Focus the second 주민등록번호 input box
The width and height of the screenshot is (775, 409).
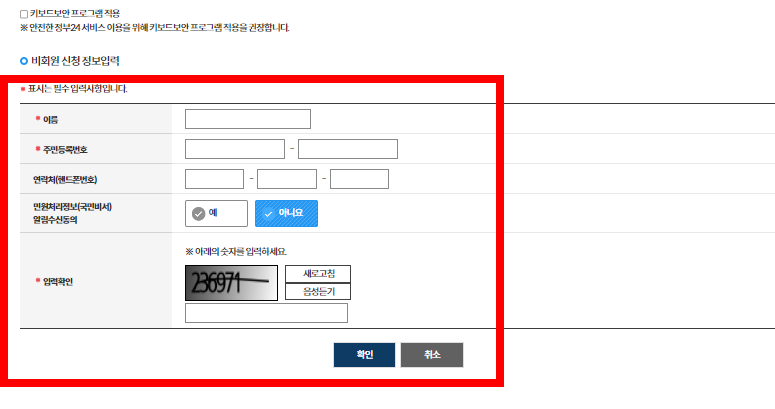(348, 149)
